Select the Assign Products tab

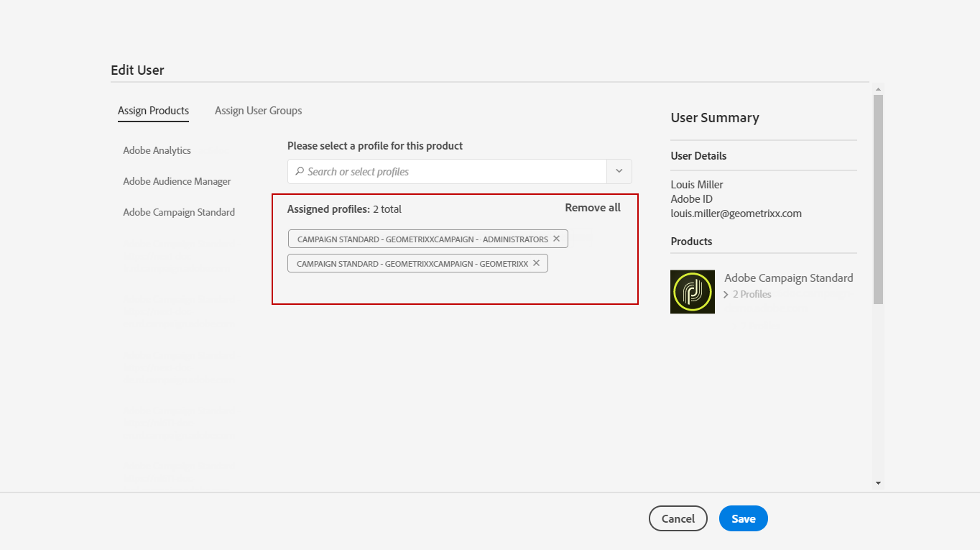click(153, 111)
